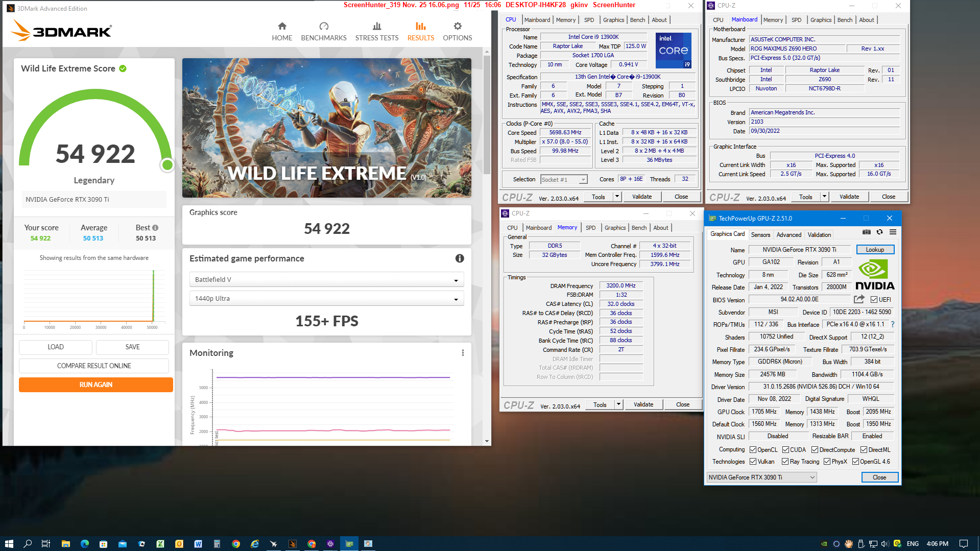Image resolution: width=980 pixels, height=551 pixels.
Task: Open the GPU selector dropdown in GPU-Z
Action: (x=761, y=477)
